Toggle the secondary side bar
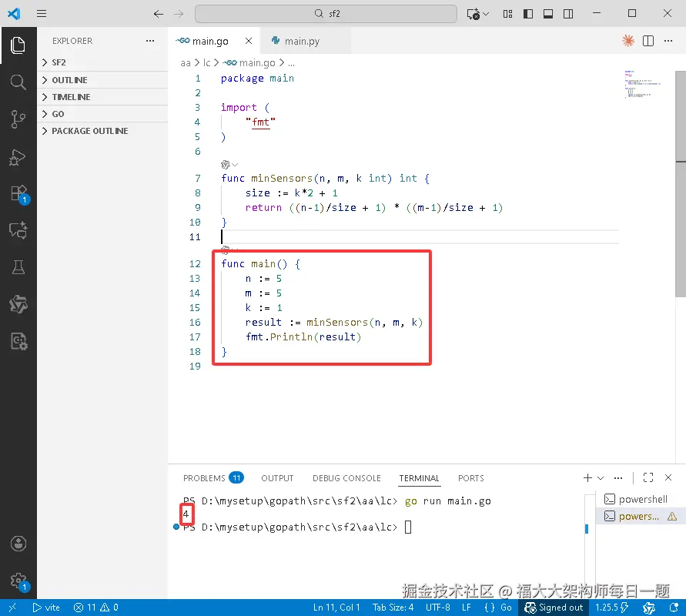 click(x=568, y=14)
